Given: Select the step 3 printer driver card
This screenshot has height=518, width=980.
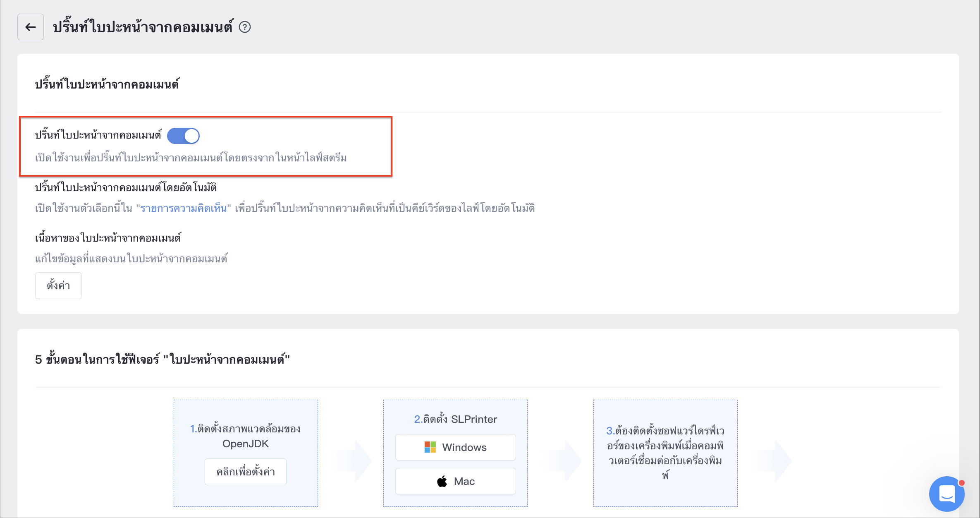Looking at the screenshot, I should (x=665, y=453).
